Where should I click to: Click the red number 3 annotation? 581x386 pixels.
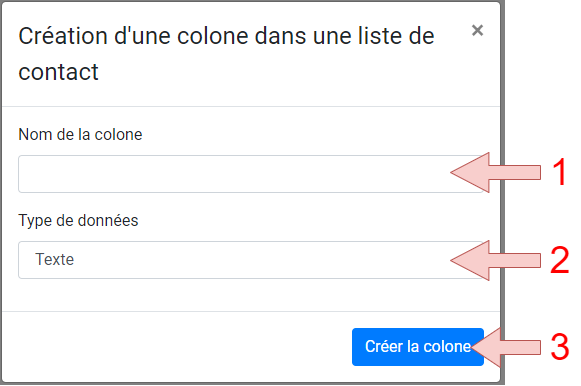560,347
